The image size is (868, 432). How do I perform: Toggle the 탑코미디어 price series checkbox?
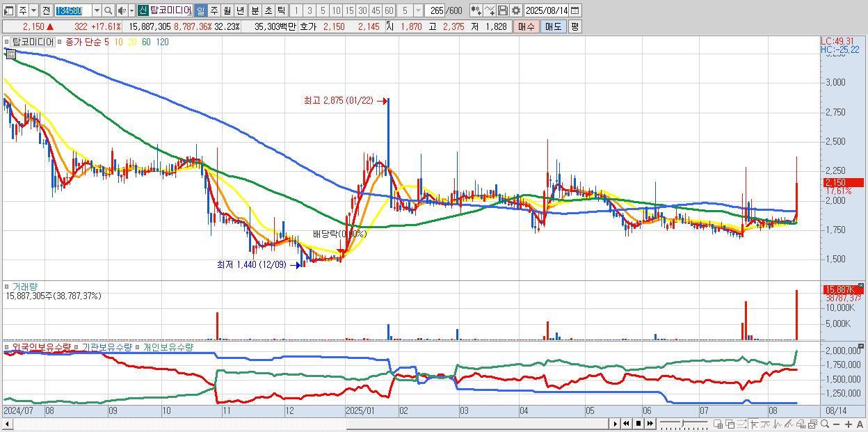pos(6,42)
